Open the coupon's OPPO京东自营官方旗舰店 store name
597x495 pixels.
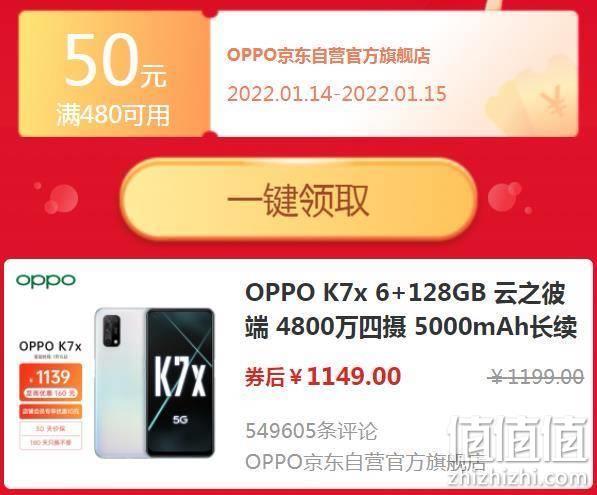coord(328,56)
